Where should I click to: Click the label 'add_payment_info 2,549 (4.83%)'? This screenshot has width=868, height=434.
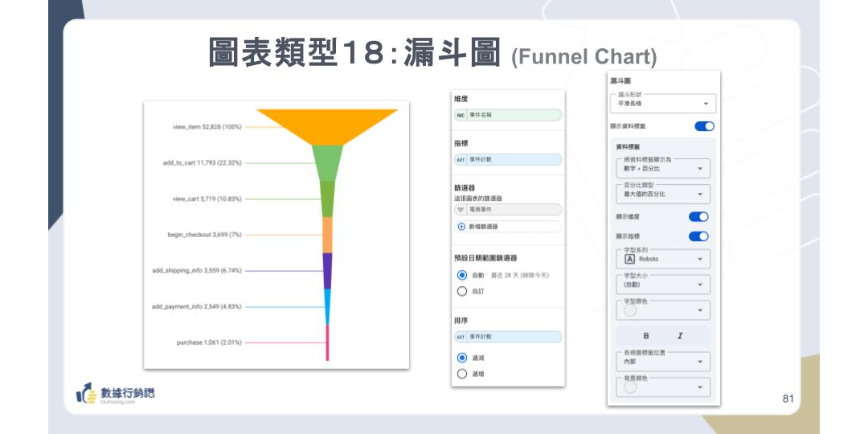click(x=197, y=306)
